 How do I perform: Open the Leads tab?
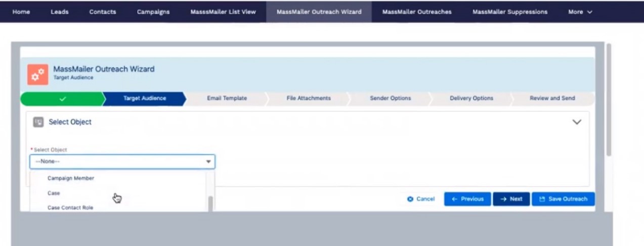pos(60,12)
